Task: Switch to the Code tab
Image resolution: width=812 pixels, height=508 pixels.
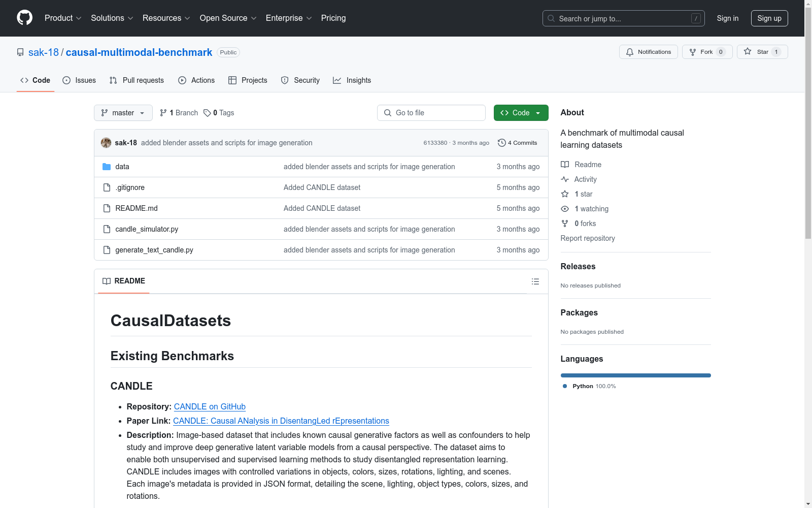Action: 36,80
